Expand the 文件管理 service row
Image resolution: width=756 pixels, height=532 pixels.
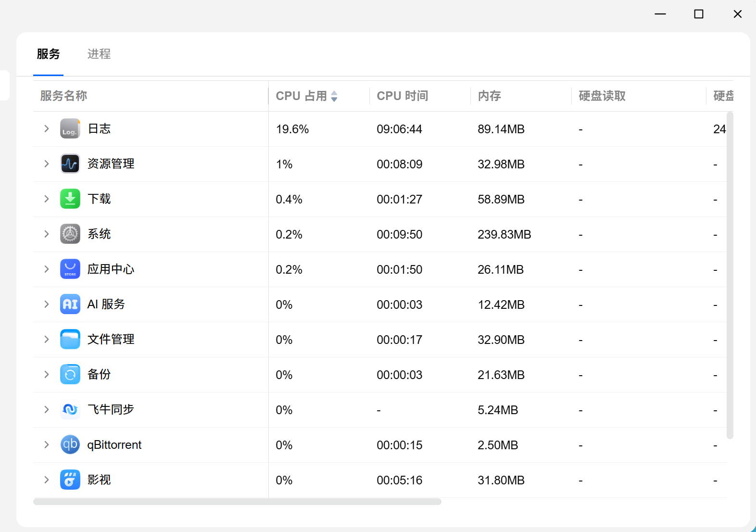pyautogui.click(x=47, y=340)
